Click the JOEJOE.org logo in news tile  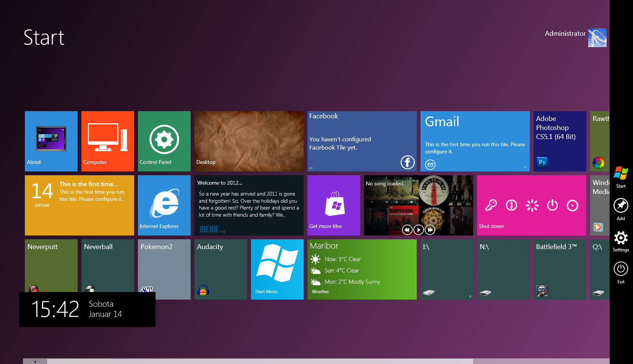[x=212, y=229]
